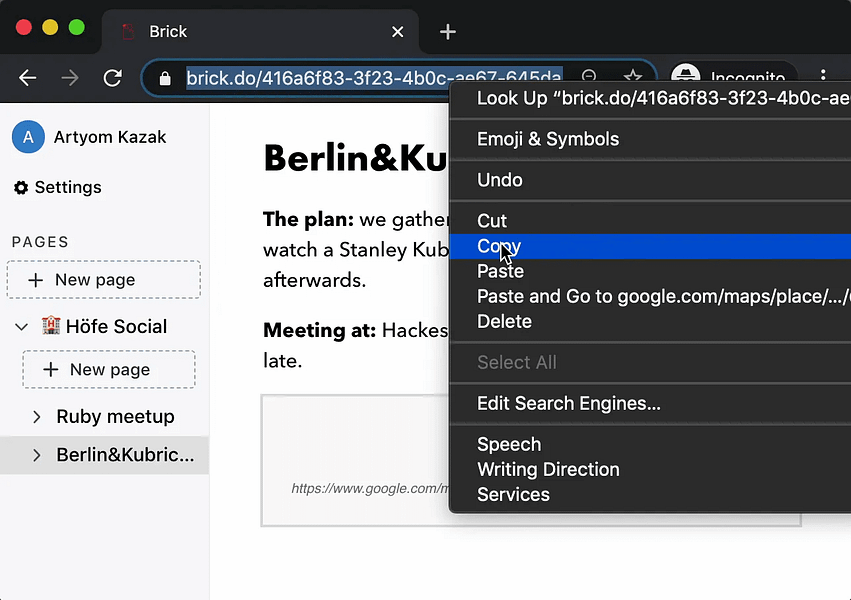Screen dimensions: 851x600
Task: Add a top-level New page
Action: coord(104,280)
